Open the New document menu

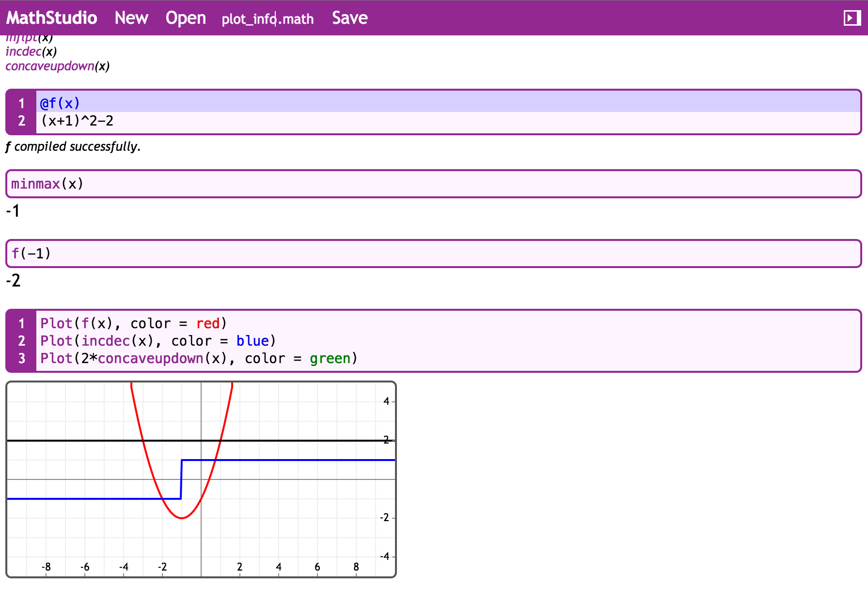click(x=131, y=18)
